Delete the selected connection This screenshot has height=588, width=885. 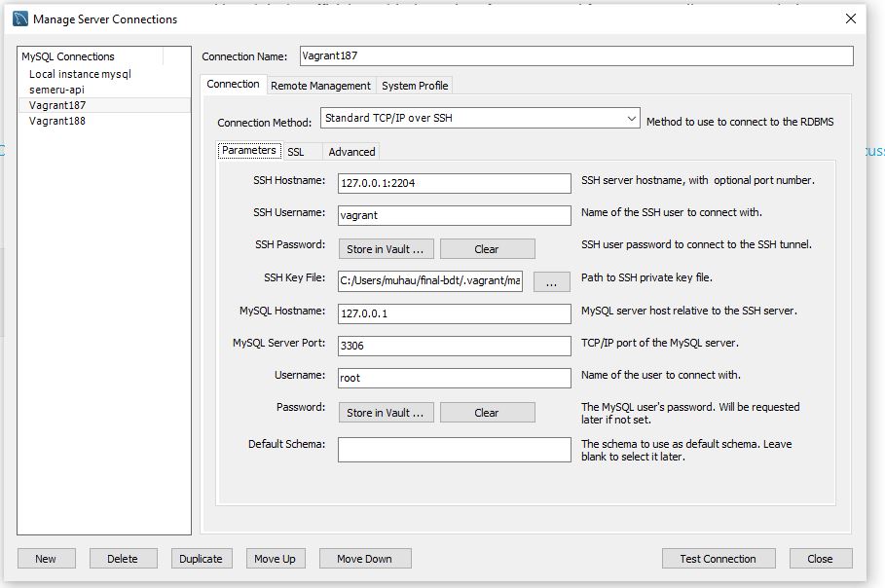point(123,559)
